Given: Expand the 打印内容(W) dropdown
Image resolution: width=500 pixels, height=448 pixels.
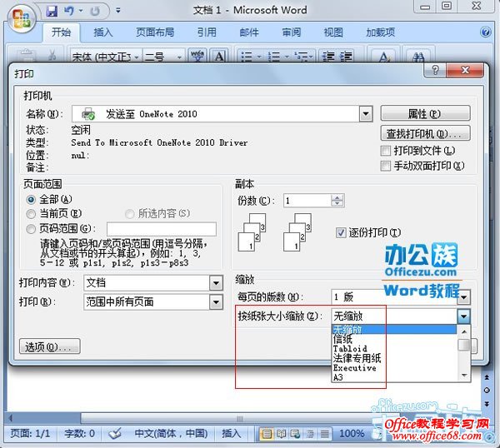Looking at the screenshot, I should click(216, 283).
